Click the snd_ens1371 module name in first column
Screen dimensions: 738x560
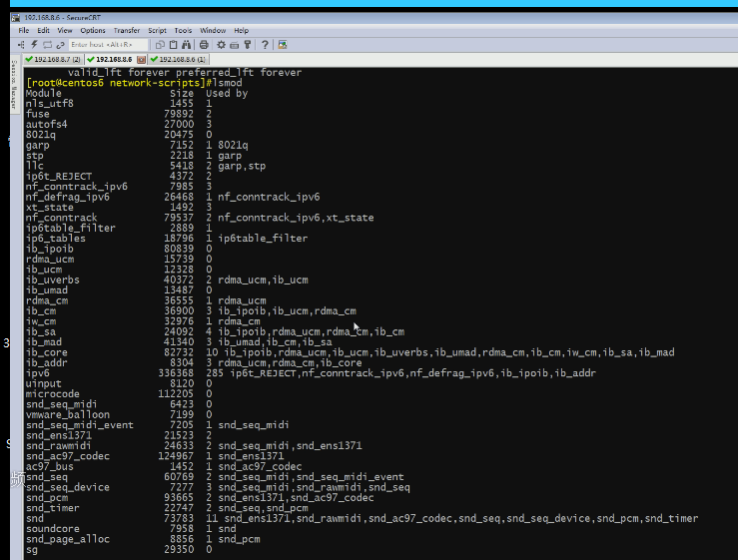(x=58, y=435)
